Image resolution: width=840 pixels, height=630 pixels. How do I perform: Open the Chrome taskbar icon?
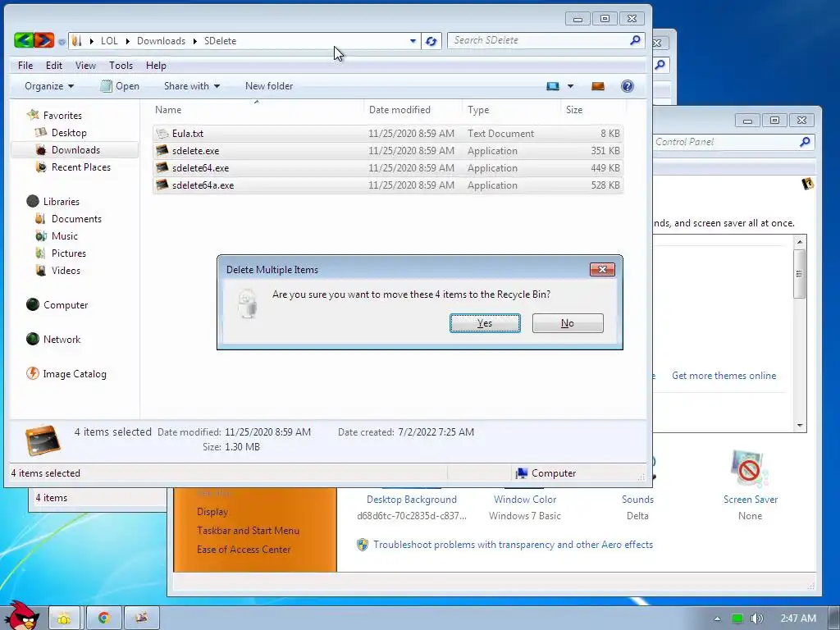104,618
